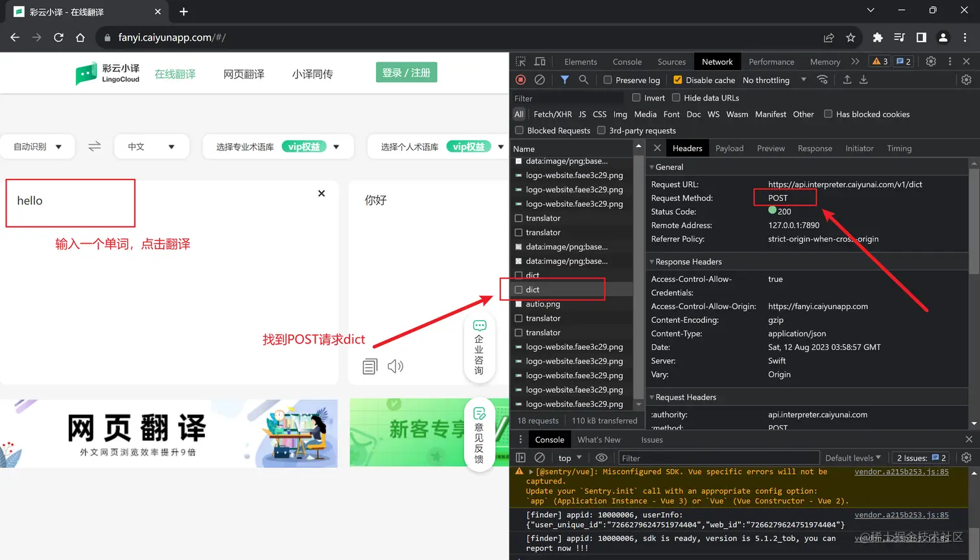Open Default levels dropdown
This screenshot has height=560, width=980.
853,458
